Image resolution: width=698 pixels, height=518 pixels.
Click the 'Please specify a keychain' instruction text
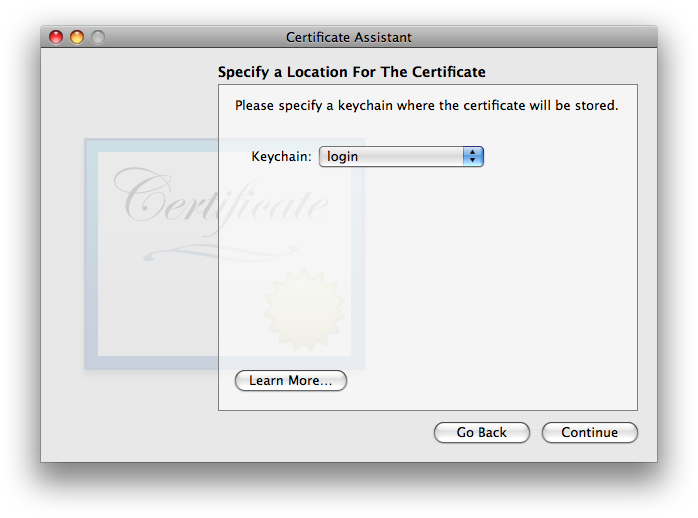tap(426, 106)
